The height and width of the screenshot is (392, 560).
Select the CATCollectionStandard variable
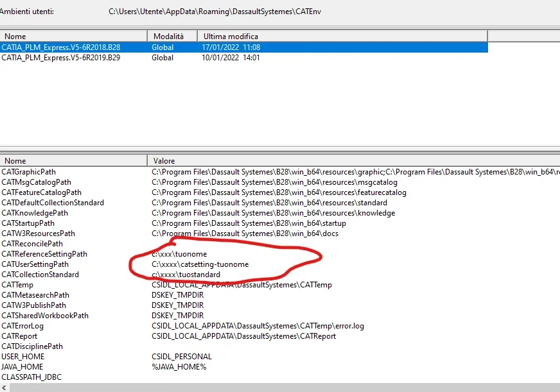[40, 275]
